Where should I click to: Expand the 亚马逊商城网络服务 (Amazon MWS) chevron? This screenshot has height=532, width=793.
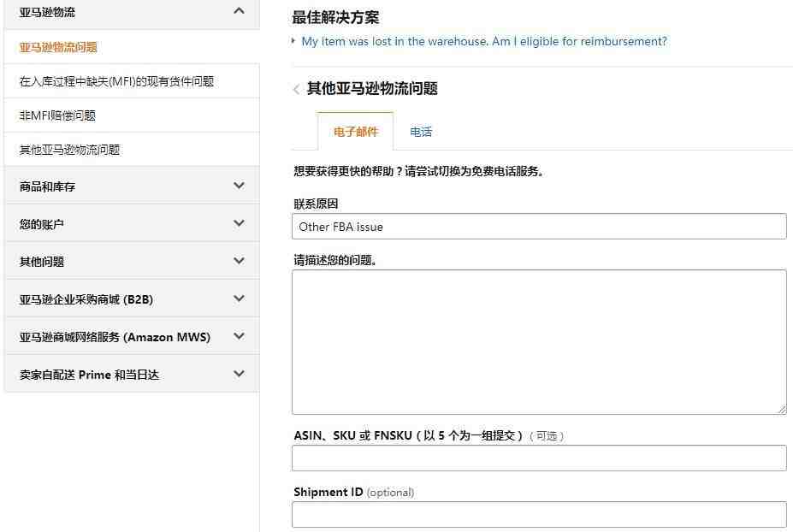(x=240, y=336)
